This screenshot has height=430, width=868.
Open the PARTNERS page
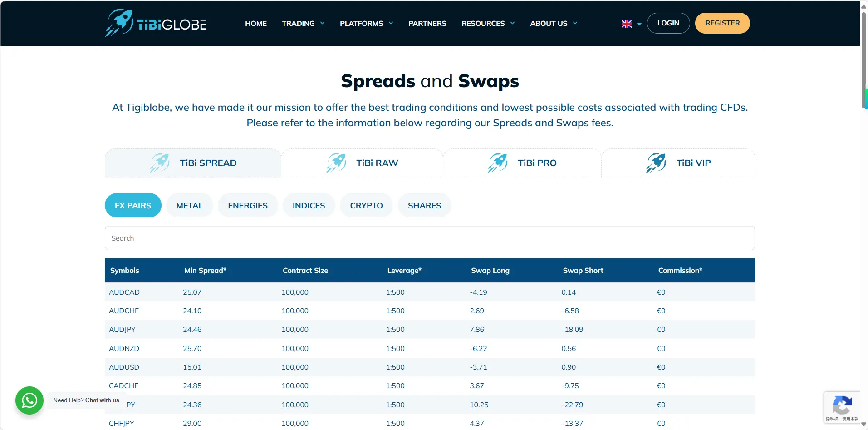click(x=427, y=23)
